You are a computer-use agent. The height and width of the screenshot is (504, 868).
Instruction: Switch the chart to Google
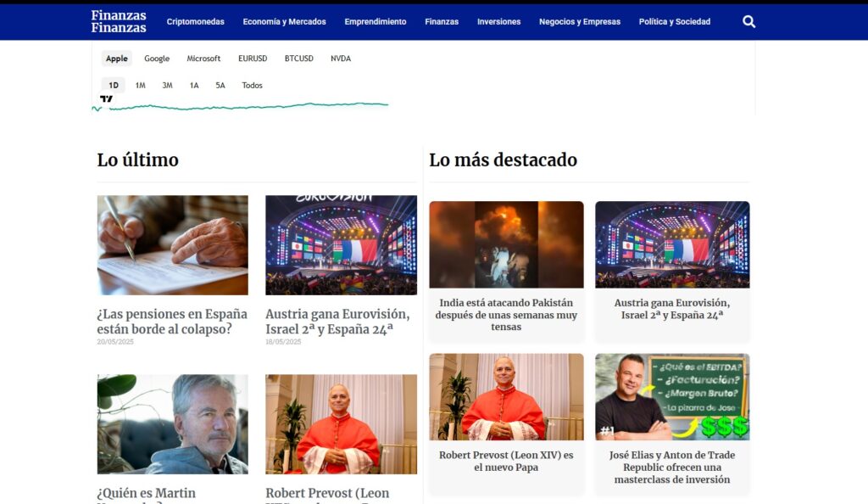[156, 58]
